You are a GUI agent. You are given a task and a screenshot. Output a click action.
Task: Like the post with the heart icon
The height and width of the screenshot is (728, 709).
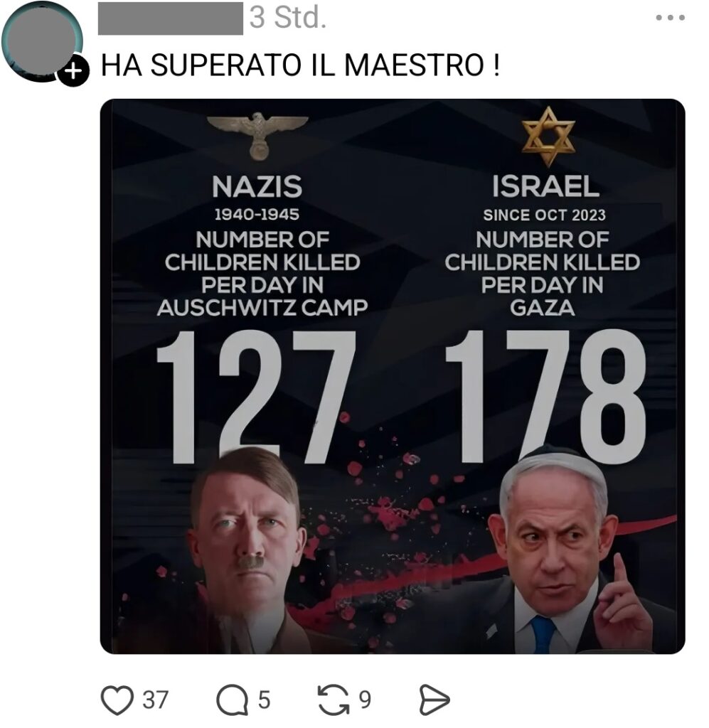click(x=117, y=700)
